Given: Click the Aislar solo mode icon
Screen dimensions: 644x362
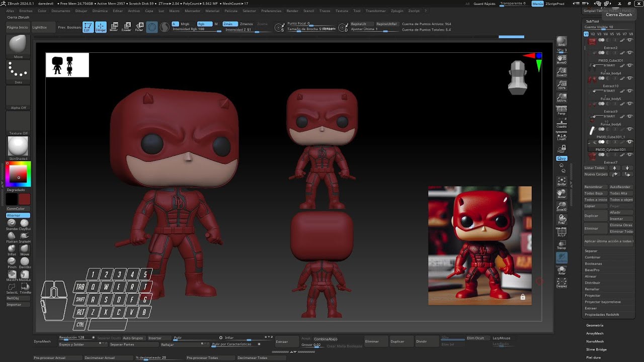Looking at the screenshot, I should (x=561, y=270).
